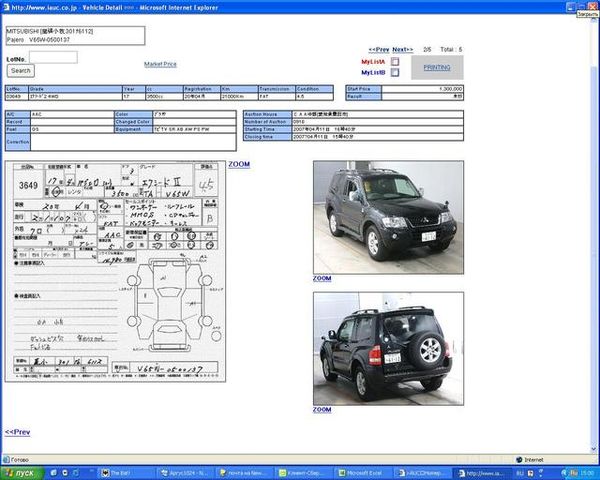Click ZOOM under the rear car photo
Viewport: 600px width, 480px height.
(322, 410)
